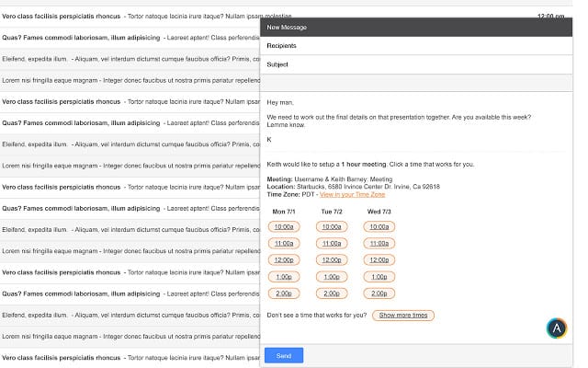Choose 2:00p under Tue 7/2
The height and width of the screenshot is (368, 588).
point(332,293)
